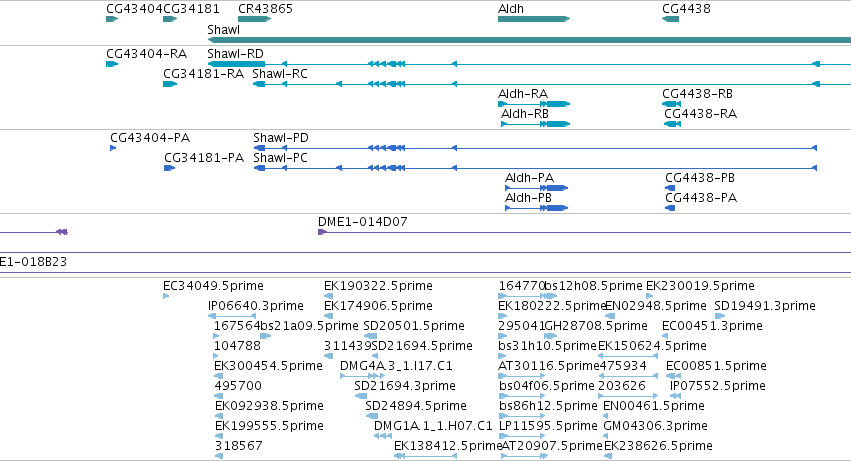Select the EK230019.5prime EST
The width and height of the screenshot is (851, 461).
[650, 296]
